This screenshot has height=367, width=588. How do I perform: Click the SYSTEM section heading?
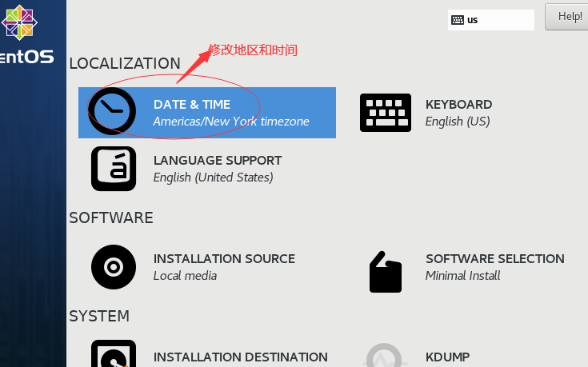[x=99, y=316]
